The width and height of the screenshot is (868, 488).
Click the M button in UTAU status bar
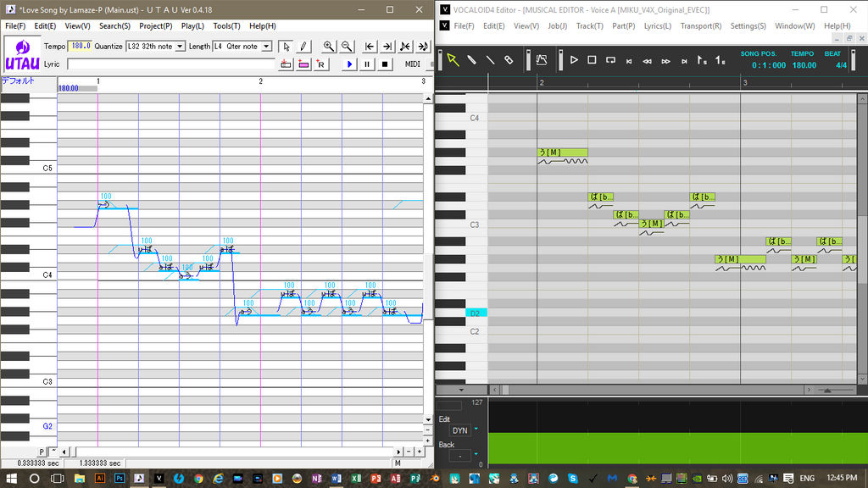(x=398, y=463)
